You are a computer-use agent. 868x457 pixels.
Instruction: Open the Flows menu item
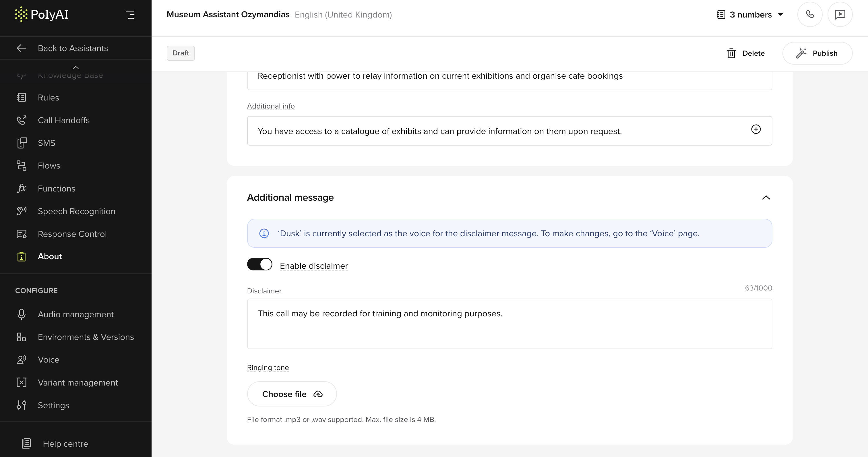49,165
